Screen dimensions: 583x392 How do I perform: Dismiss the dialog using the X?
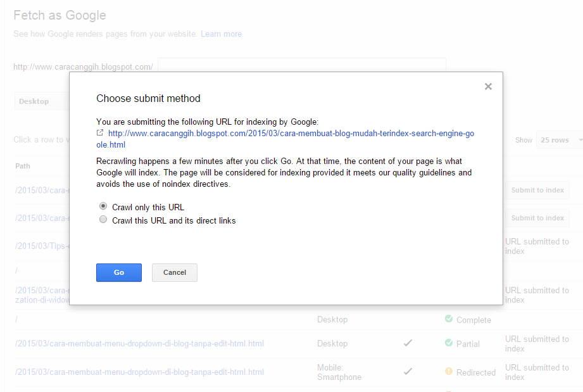pyautogui.click(x=488, y=86)
